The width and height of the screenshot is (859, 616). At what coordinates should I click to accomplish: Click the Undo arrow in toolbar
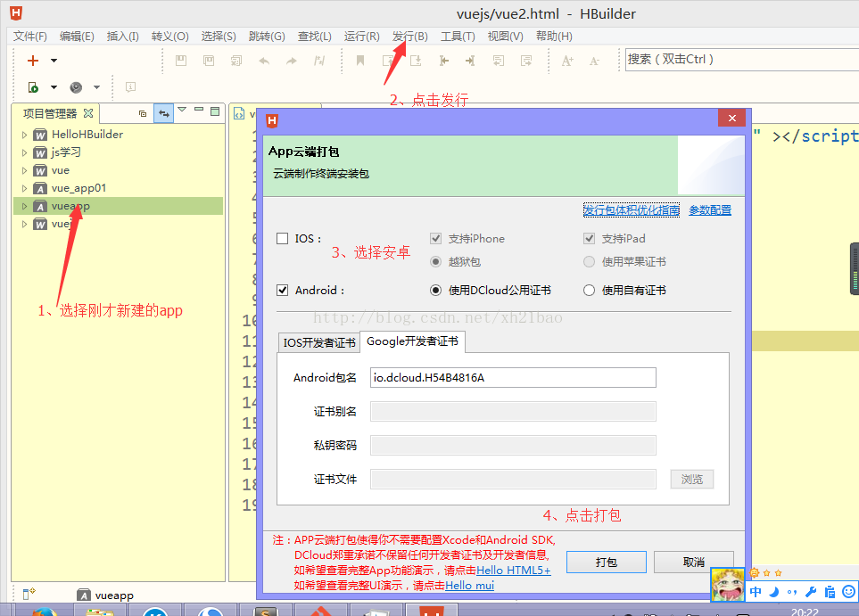pyautogui.click(x=264, y=61)
